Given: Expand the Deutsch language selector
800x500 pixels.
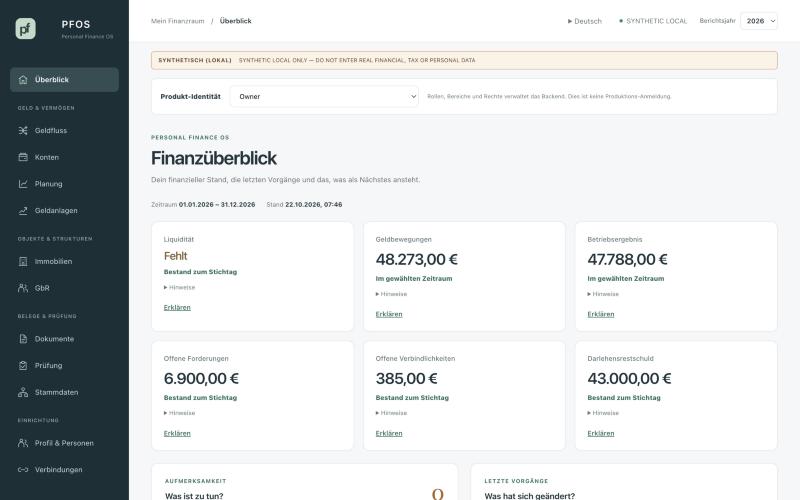Looking at the screenshot, I should coord(585,21).
